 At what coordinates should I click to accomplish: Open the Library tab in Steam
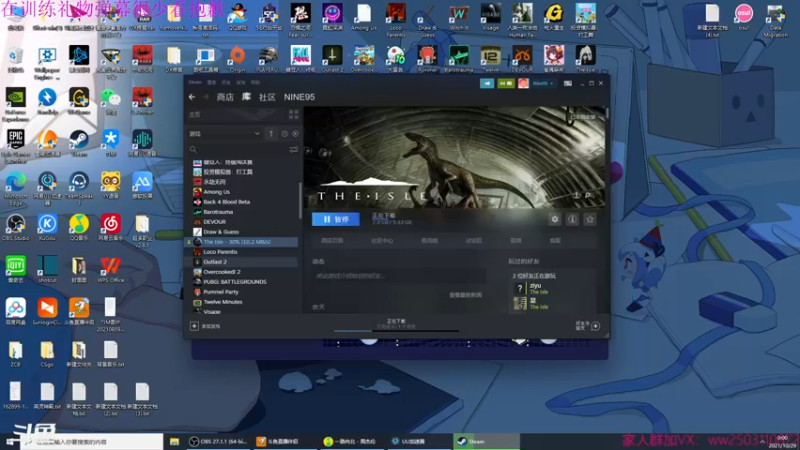tap(246, 97)
